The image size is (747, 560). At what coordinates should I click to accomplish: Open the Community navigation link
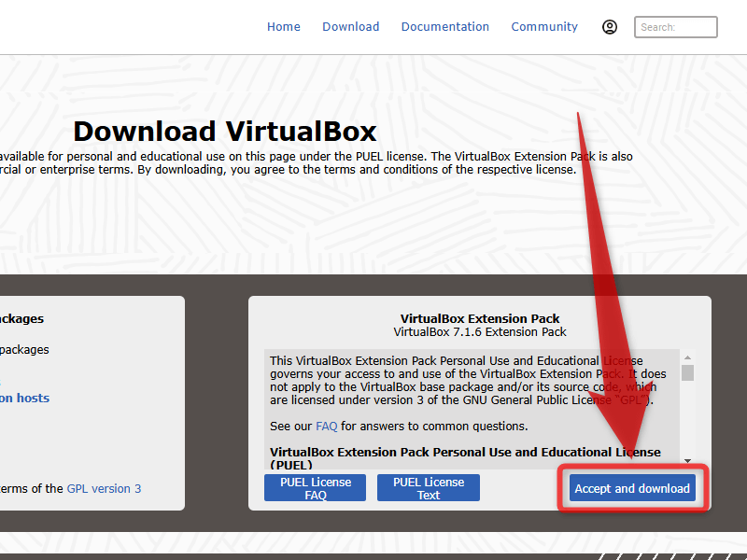544,27
